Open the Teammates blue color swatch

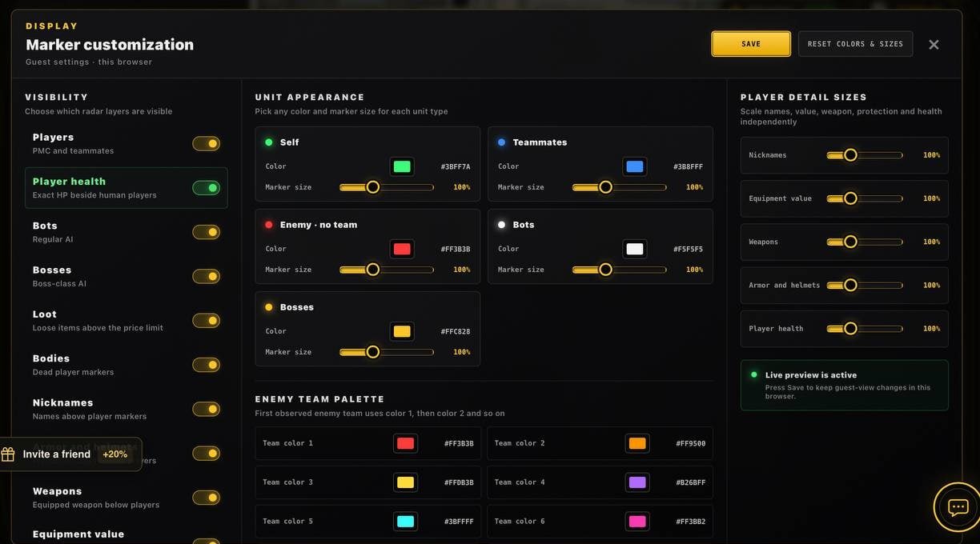(x=635, y=166)
